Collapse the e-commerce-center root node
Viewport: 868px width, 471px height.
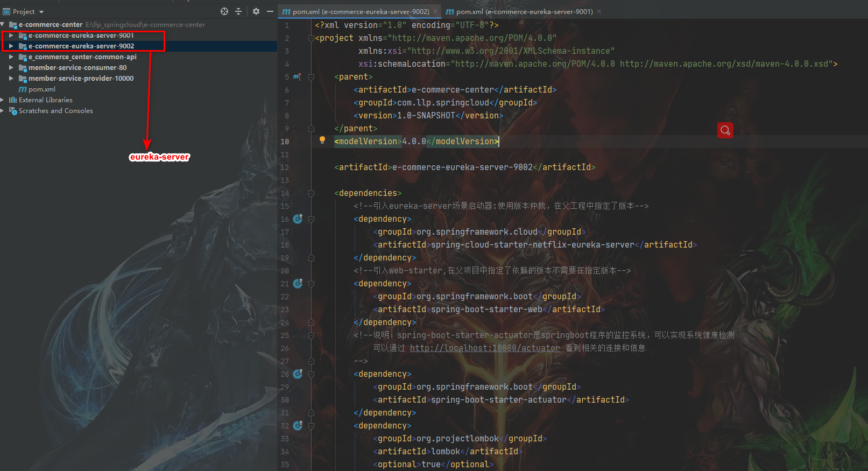[3, 25]
